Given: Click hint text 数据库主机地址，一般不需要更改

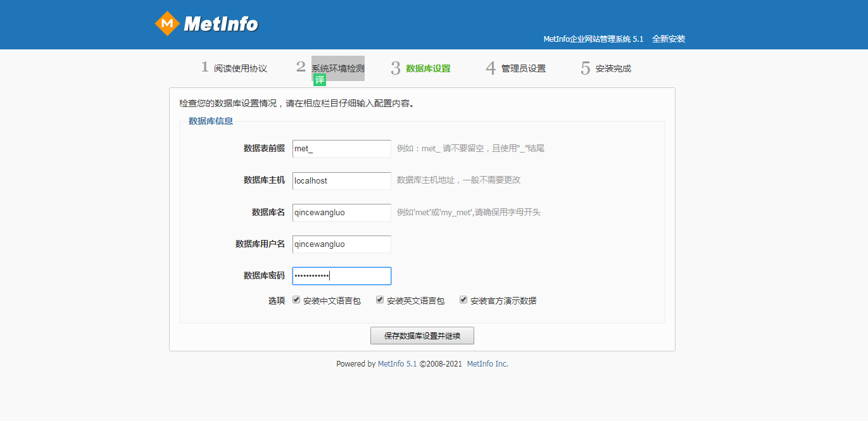Looking at the screenshot, I should tap(458, 180).
